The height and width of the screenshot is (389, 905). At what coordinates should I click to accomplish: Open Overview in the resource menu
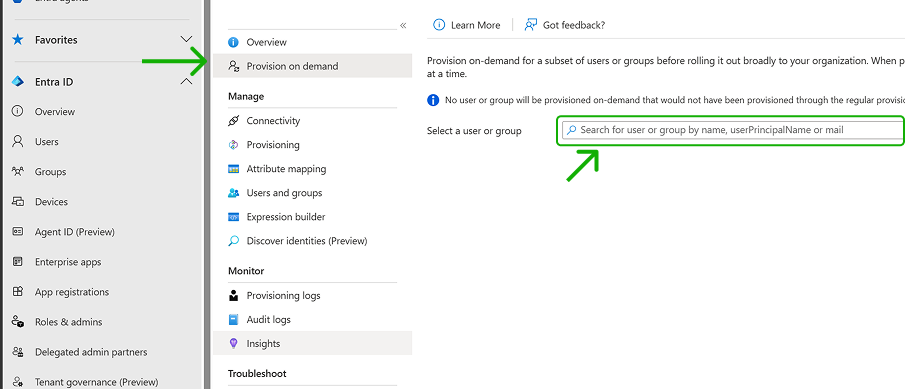pos(266,42)
